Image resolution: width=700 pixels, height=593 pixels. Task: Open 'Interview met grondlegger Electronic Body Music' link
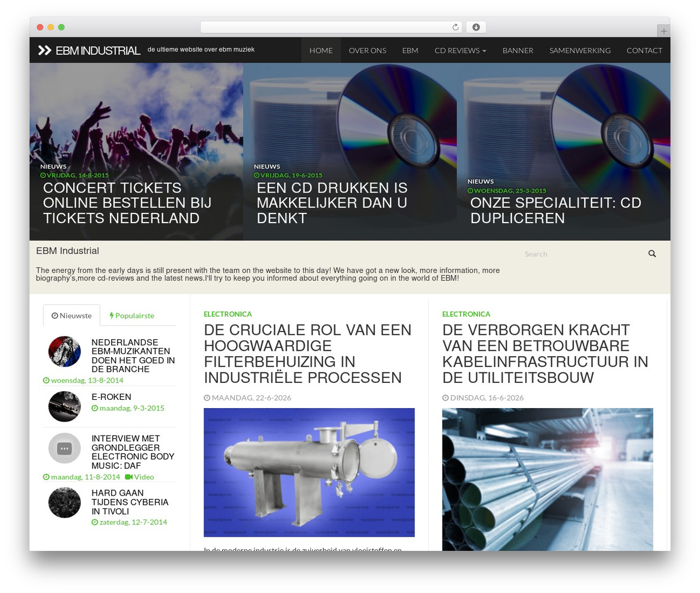[x=133, y=452]
